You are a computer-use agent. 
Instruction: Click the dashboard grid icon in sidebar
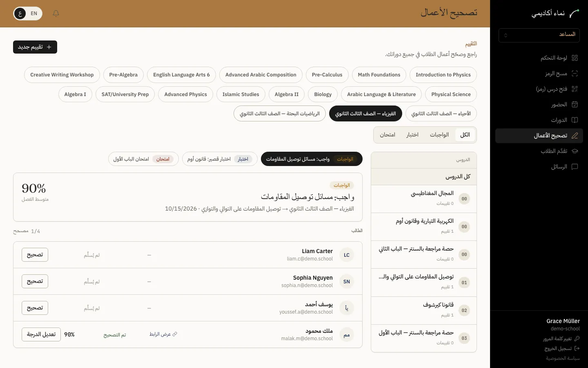point(575,58)
